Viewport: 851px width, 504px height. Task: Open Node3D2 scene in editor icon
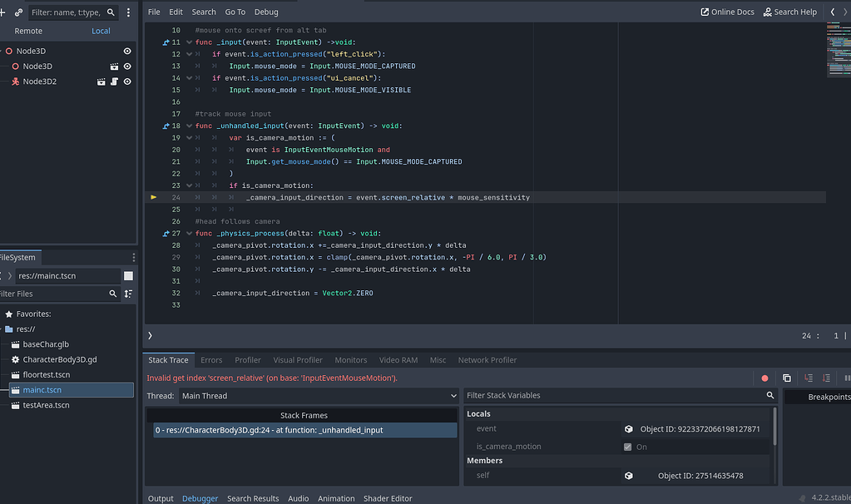(101, 82)
